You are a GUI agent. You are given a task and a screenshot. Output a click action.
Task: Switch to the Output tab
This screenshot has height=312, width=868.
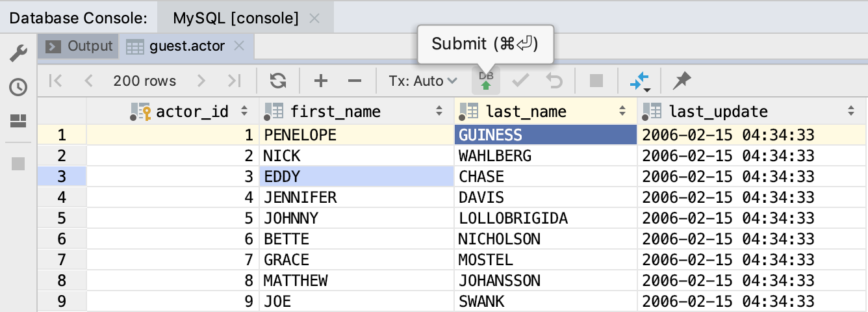pyautogui.click(x=81, y=46)
